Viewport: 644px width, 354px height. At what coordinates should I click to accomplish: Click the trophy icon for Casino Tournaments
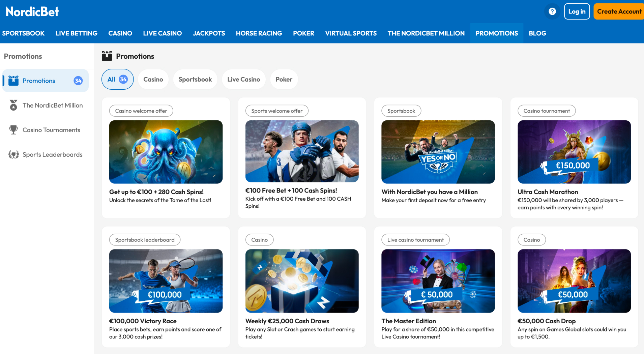click(13, 130)
